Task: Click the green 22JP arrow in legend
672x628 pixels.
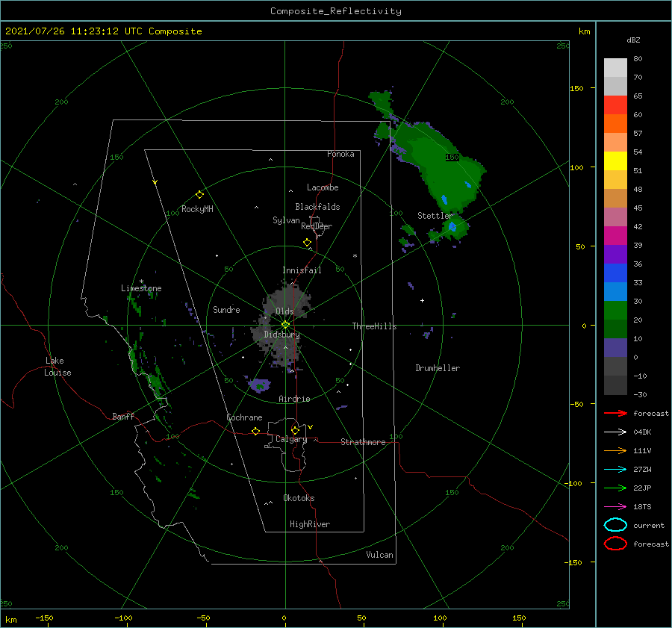Action: [x=615, y=488]
